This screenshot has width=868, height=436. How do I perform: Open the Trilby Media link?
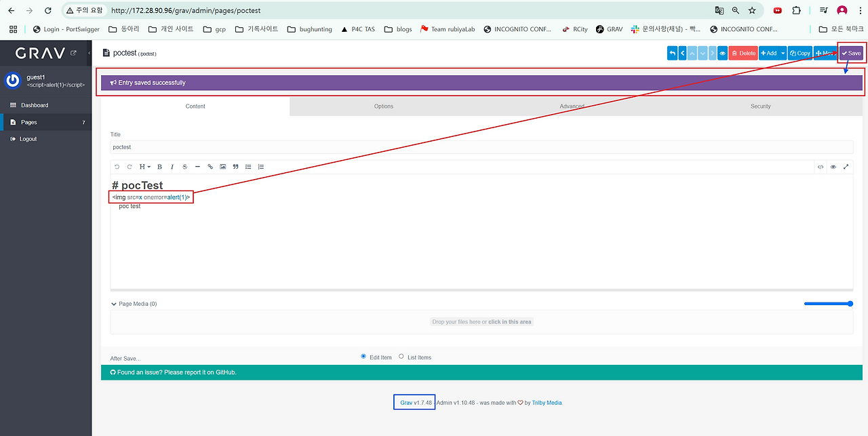pos(547,403)
